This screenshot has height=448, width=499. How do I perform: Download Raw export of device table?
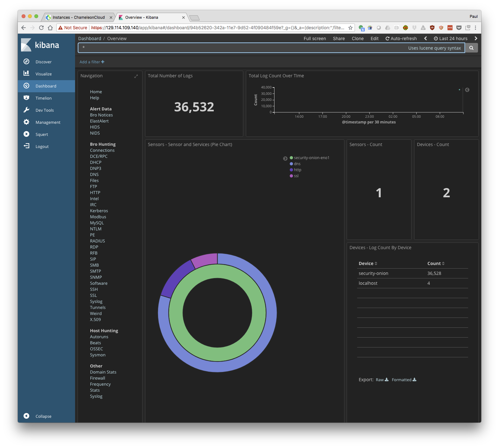point(382,380)
